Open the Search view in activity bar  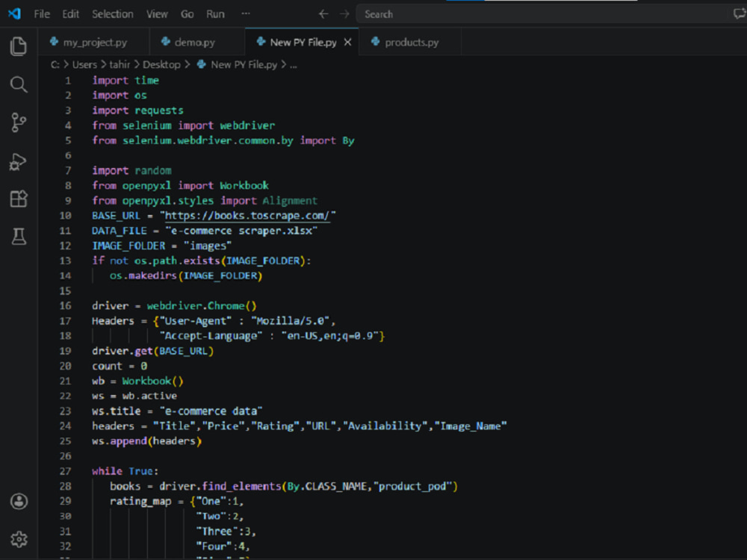click(x=19, y=85)
